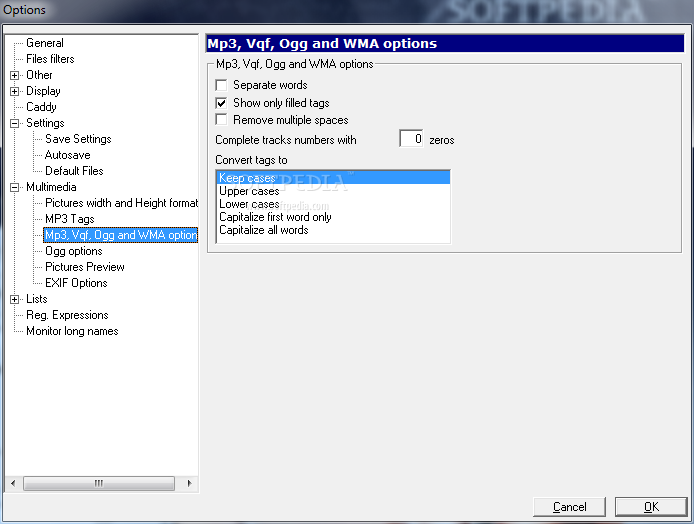The width and height of the screenshot is (694, 524).
Task: Expand the Display tree node
Action: click(x=15, y=91)
